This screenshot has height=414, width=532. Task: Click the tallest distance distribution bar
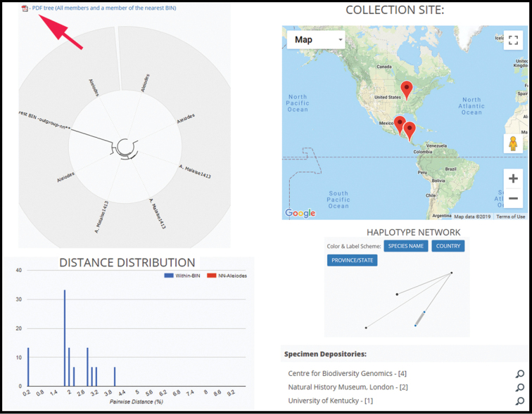click(65, 337)
